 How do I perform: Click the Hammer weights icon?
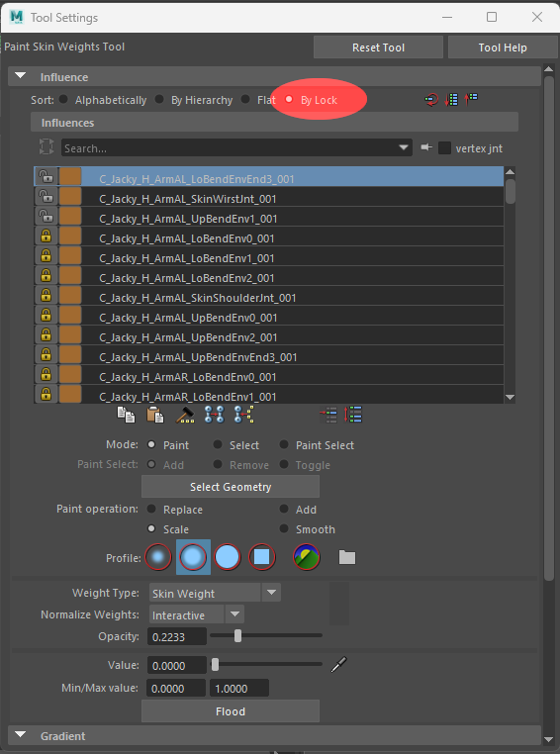click(185, 415)
